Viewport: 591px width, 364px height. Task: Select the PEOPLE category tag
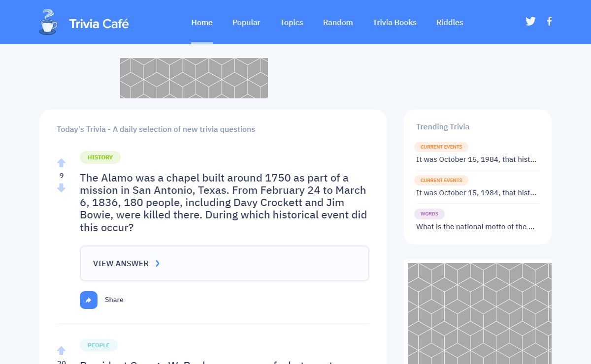point(98,345)
